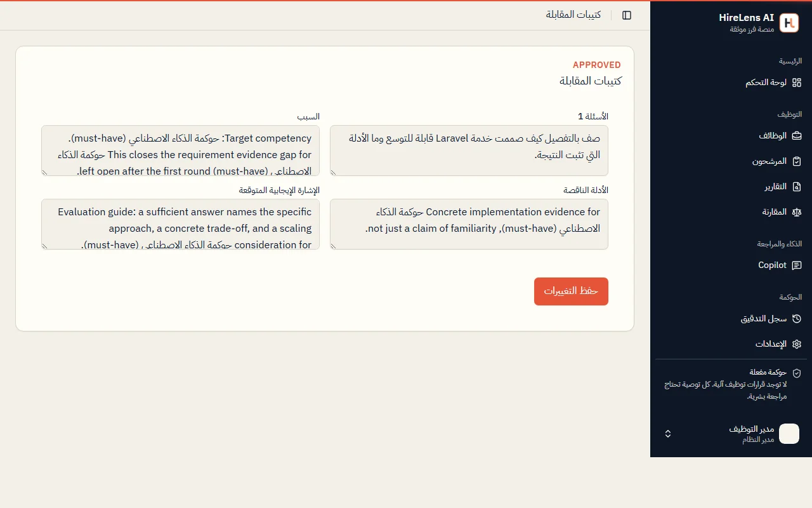Click the المرشحون clipboard icon
Viewport: 812px width, 508px height.
tap(797, 161)
